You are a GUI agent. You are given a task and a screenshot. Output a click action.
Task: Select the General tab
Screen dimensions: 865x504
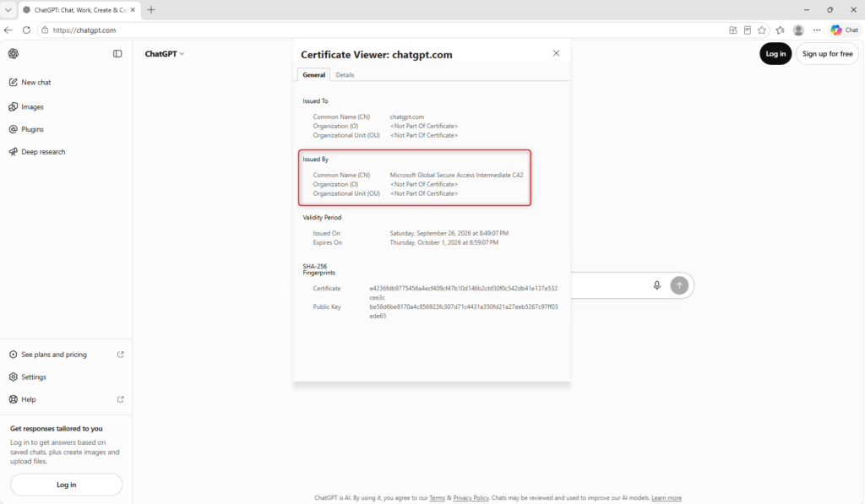pos(314,75)
